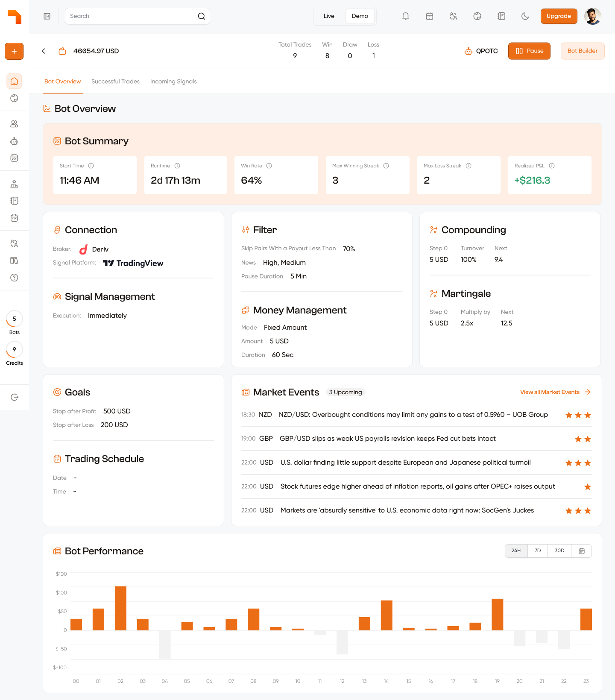Open the help question mark icon

14,278
